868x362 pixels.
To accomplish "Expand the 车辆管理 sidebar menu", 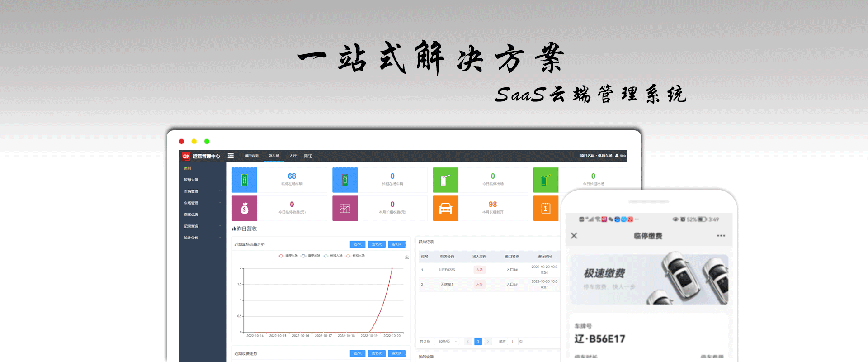I will coord(202,191).
